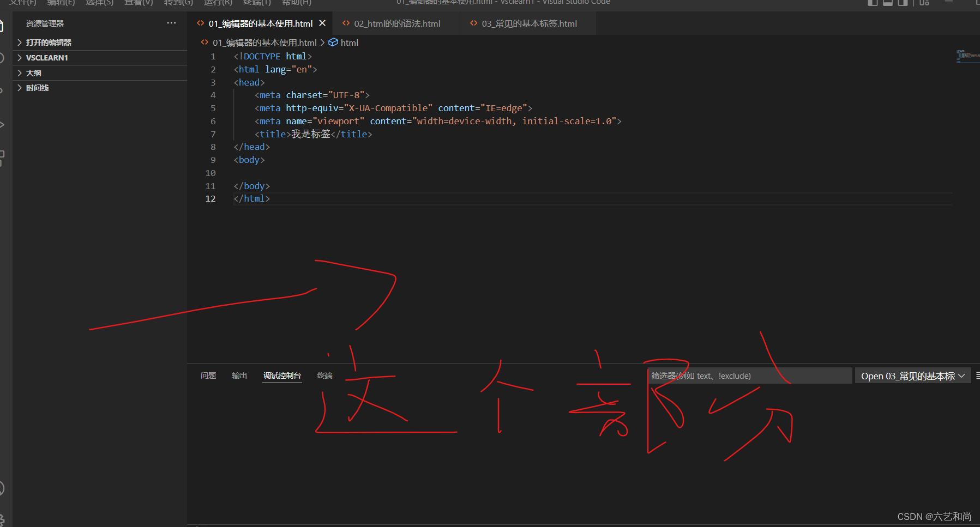Click the closing </html> tag line
The height and width of the screenshot is (527, 980).
pyautogui.click(x=252, y=198)
